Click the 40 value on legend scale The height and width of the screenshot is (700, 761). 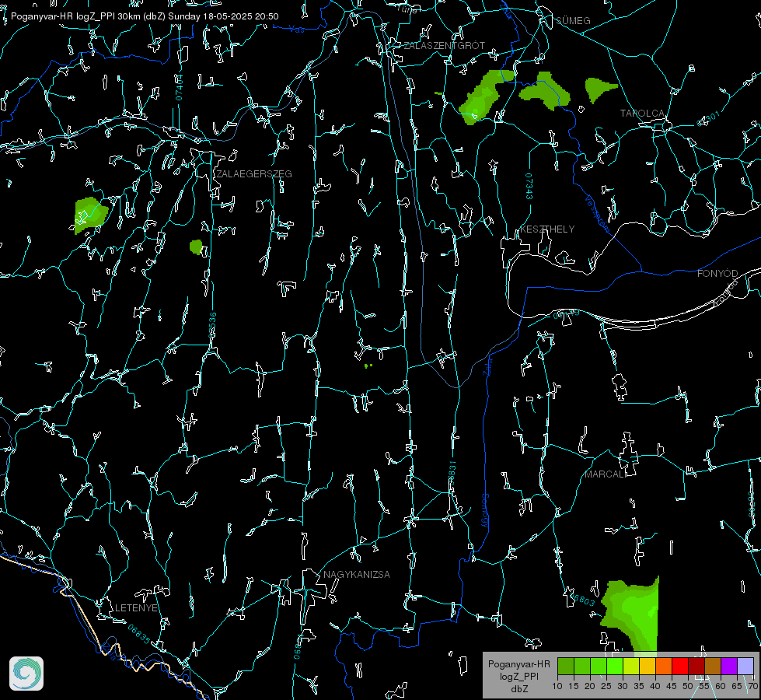pyautogui.click(x=655, y=687)
